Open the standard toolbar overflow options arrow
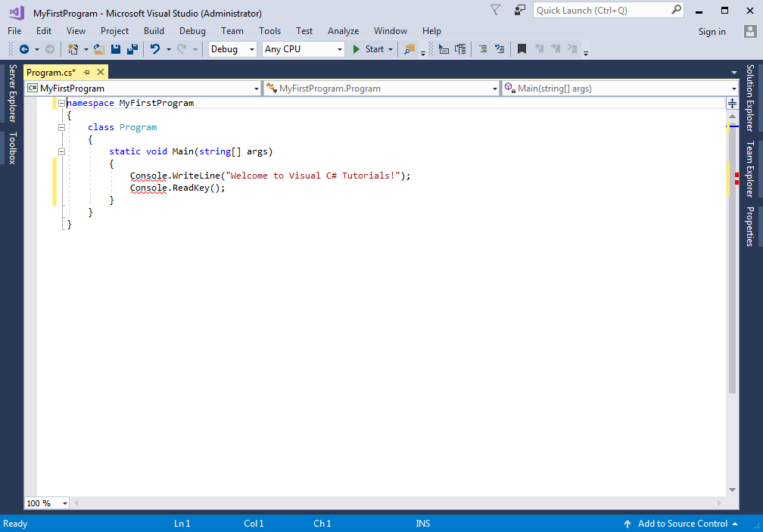The height and width of the screenshot is (532, 763). point(423,53)
